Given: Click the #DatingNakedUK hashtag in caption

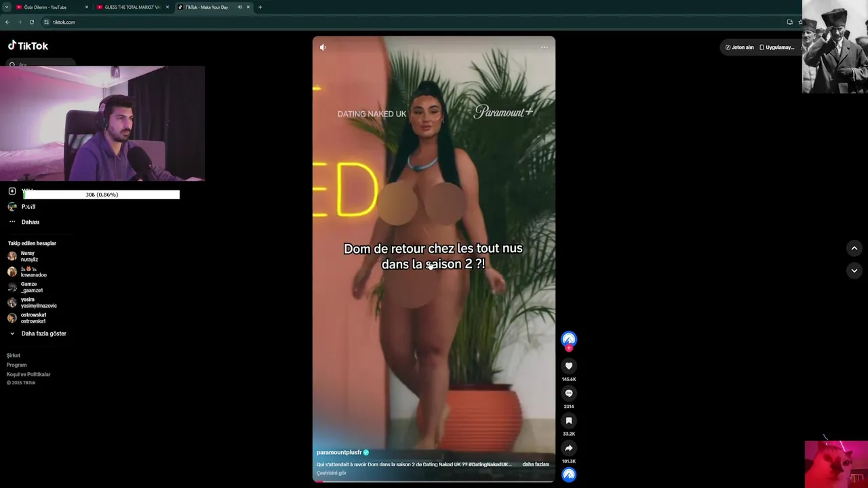Looking at the screenshot, I should pos(490,464).
